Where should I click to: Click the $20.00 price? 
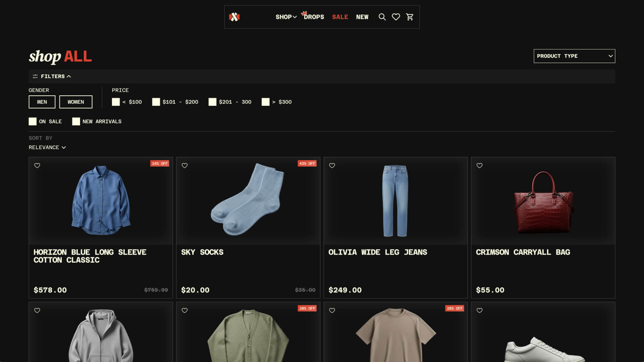coord(195,290)
